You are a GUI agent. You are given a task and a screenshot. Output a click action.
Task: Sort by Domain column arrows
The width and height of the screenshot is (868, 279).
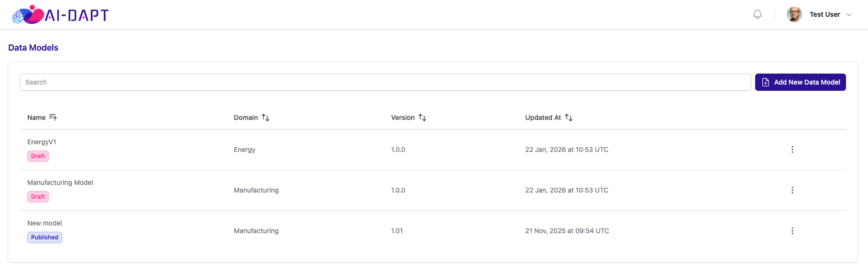point(265,118)
